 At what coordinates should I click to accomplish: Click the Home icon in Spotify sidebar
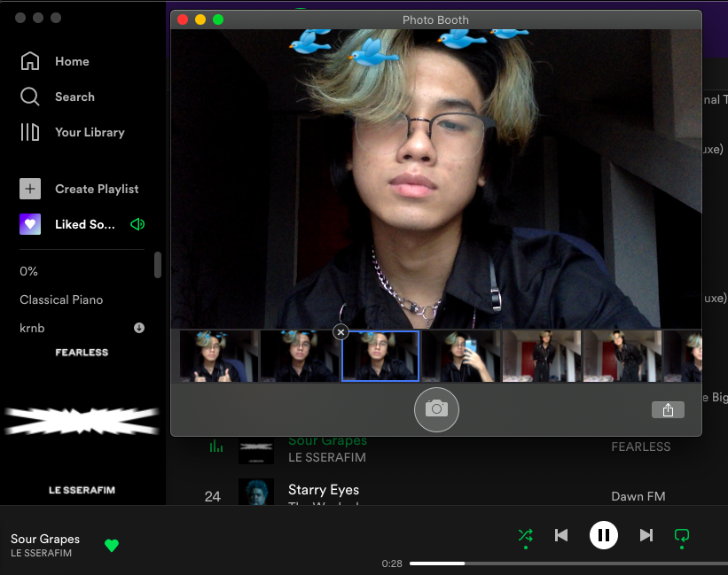click(x=30, y=61)
